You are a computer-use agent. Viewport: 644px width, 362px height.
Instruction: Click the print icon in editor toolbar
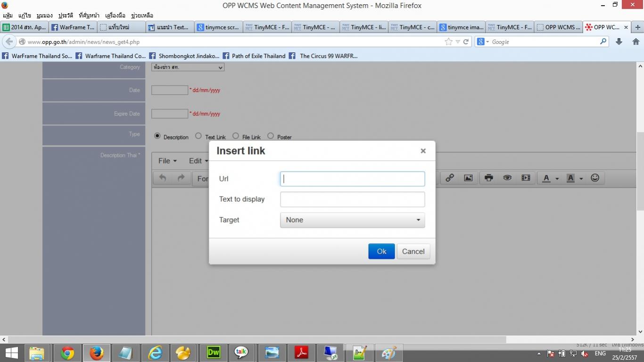pos(489,178)
